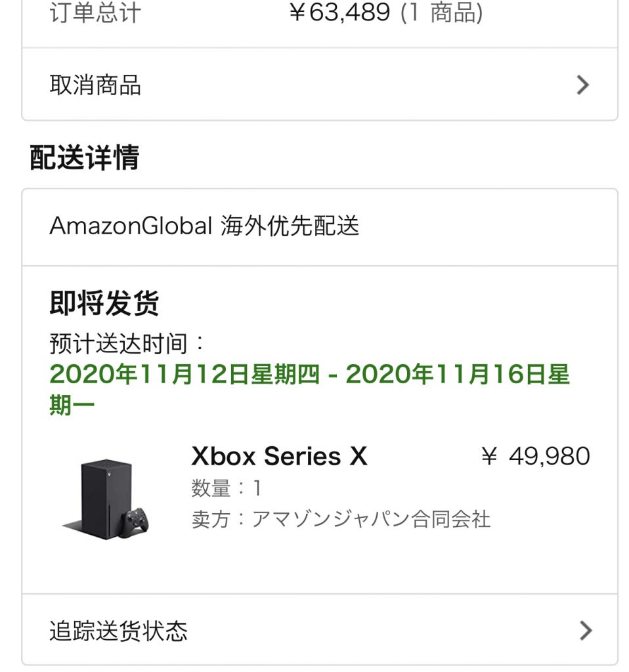This screenshot has width=629, height=672.
Task: Tap the 即将发货 shipment status heading
Action: coord(104,303)
